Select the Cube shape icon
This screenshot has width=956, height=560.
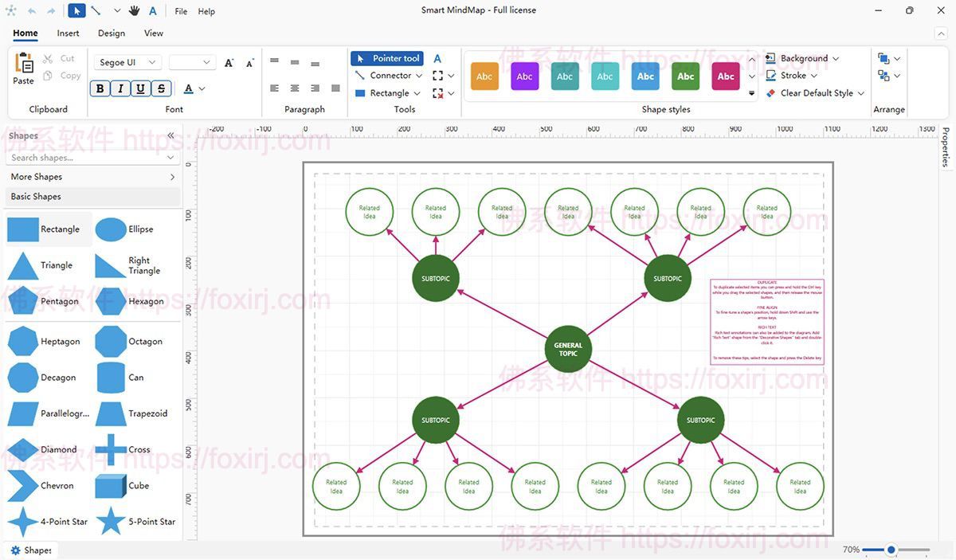pos(111,486)
